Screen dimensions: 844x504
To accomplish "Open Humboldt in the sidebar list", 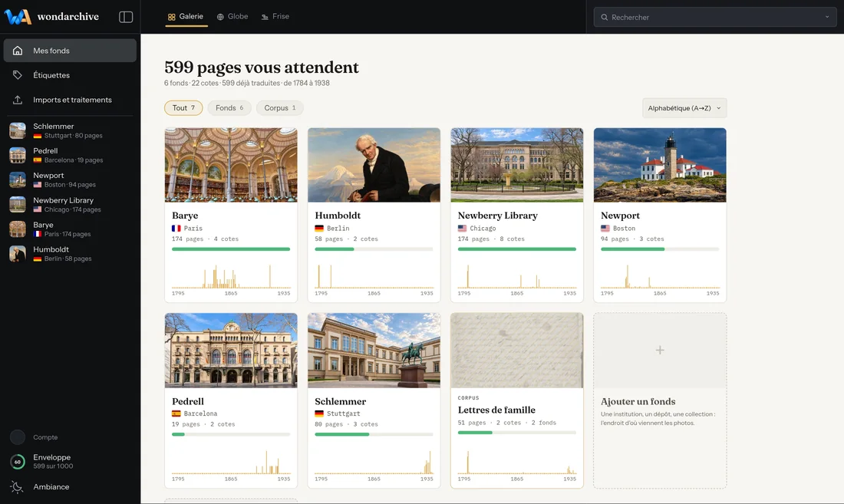I will 70,254.
